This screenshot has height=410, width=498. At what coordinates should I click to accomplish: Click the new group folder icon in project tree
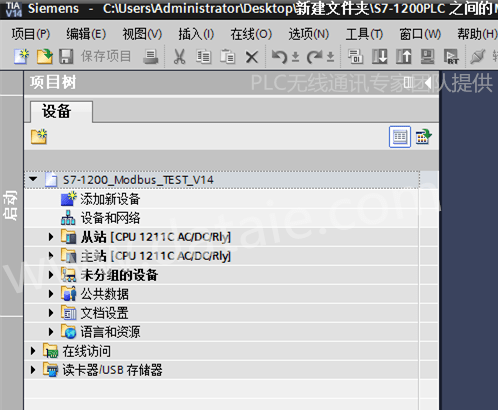(x=39, y=137)
